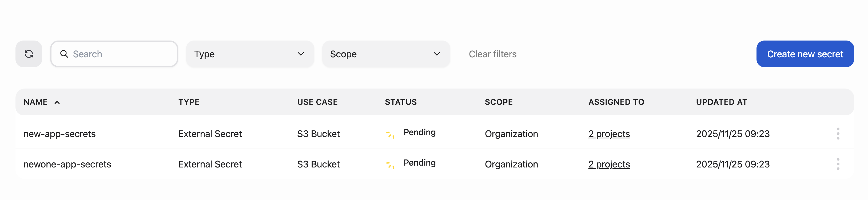Focus the Search input field
The height and width of the screenshot is (200, 868).
tap(121, 54)
